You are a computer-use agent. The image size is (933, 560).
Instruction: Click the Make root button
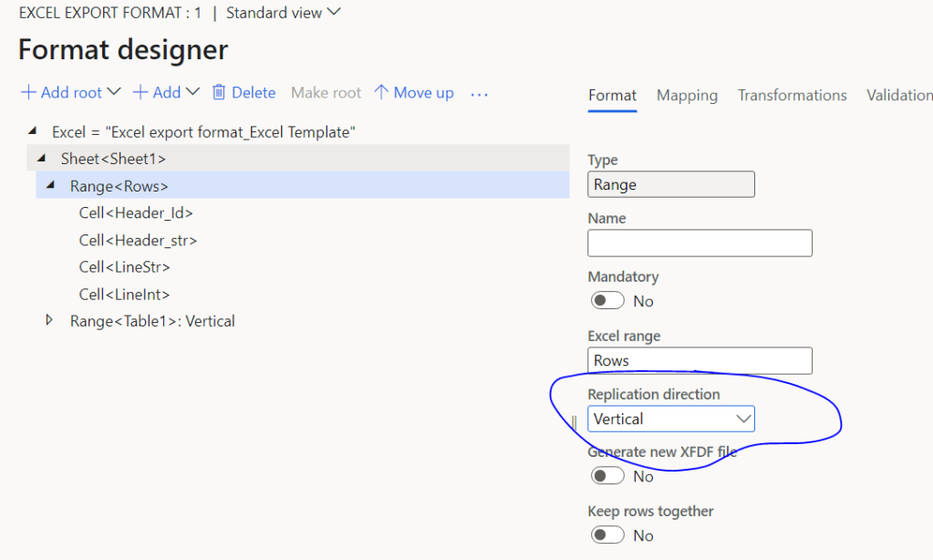coord(326,93)
